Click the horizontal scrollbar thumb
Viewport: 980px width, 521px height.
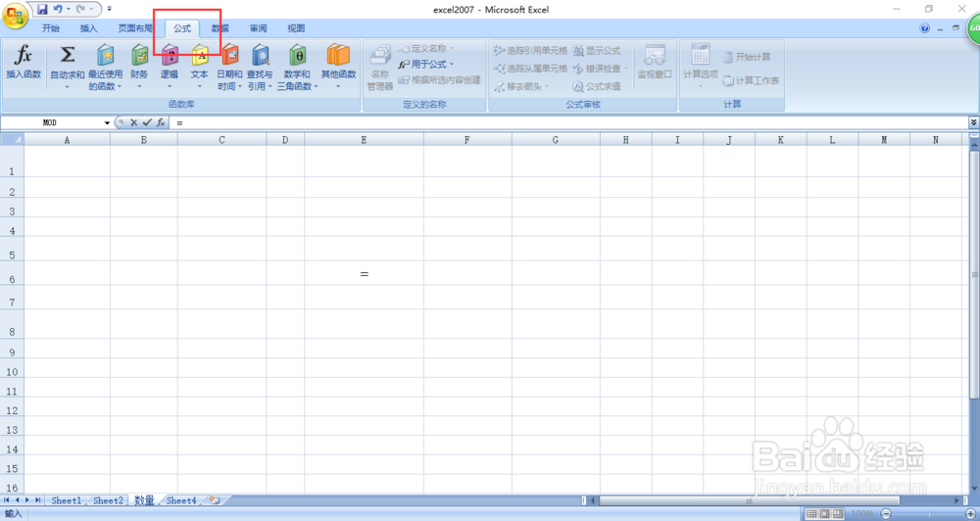[x=749, y=500]
